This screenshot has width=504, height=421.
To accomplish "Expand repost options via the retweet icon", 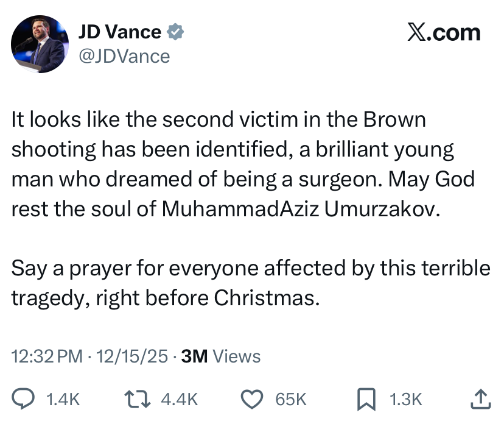I will tap(138, 400).
